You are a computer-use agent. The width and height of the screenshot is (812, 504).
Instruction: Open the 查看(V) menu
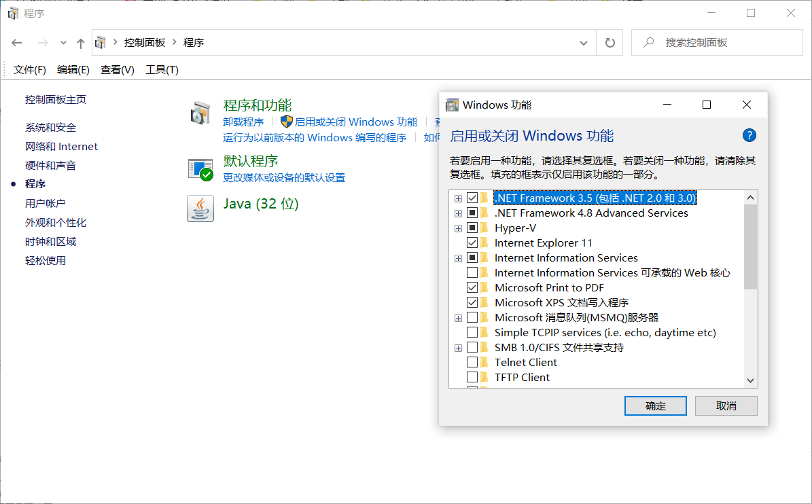pyautogui.click(x=117, y=70)
